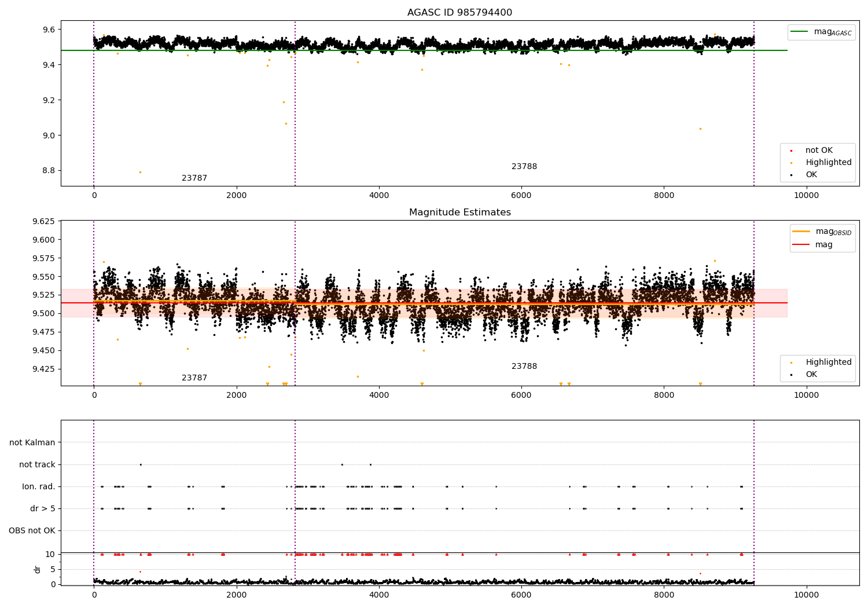Viewport: 868px width, 608px height.
Task: Click x-axis tick 6000 under AGASC ID plot
Action: click(x=521, y=195)
